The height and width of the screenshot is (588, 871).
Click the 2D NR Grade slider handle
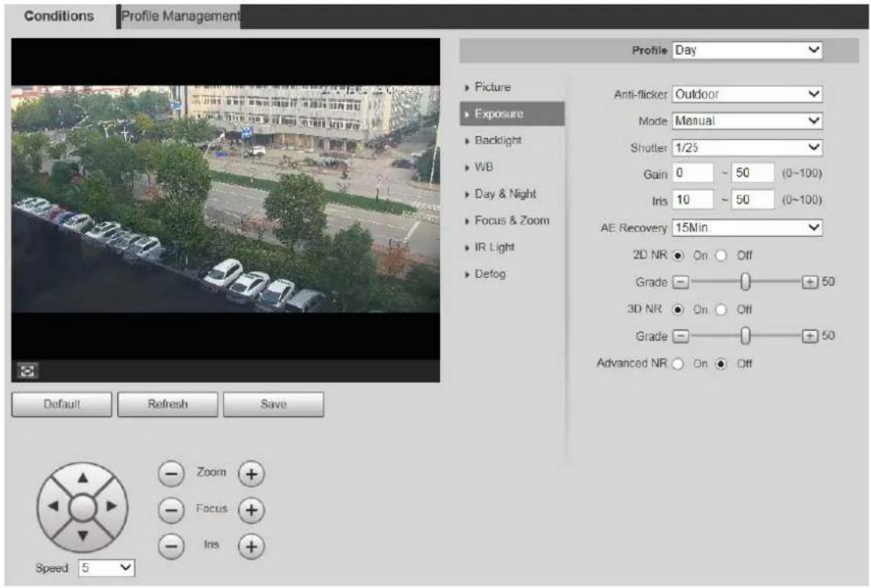[x=746, y=282]
